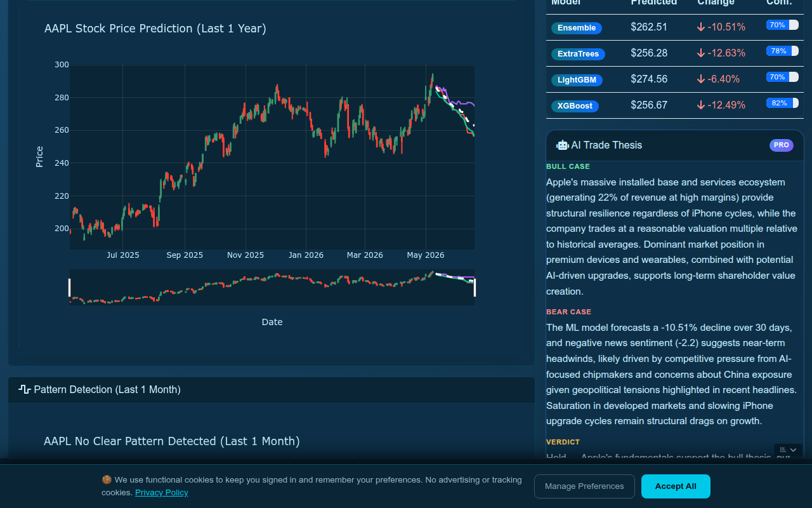Click the -12.63% change value

727,53
